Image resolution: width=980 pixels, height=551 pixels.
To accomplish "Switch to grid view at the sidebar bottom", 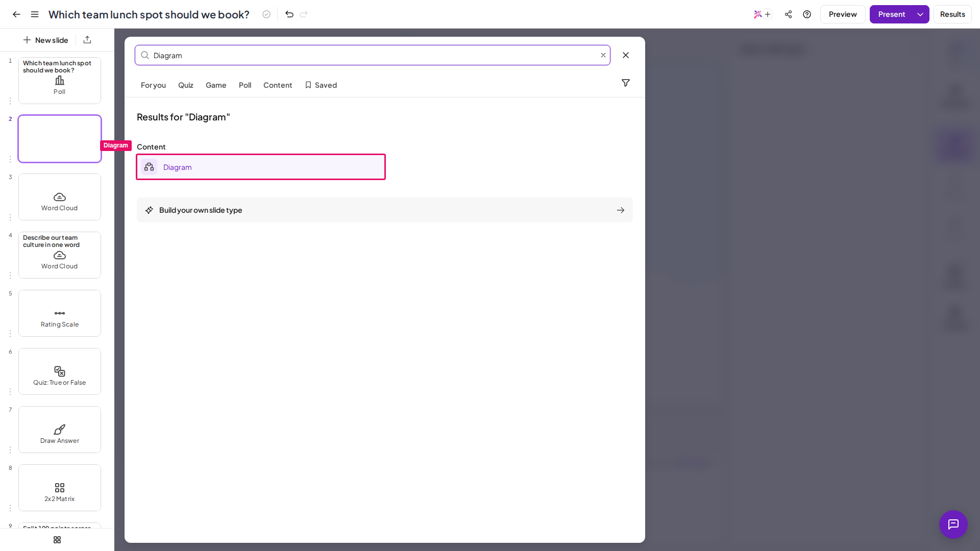I will [x=57, y=540].
